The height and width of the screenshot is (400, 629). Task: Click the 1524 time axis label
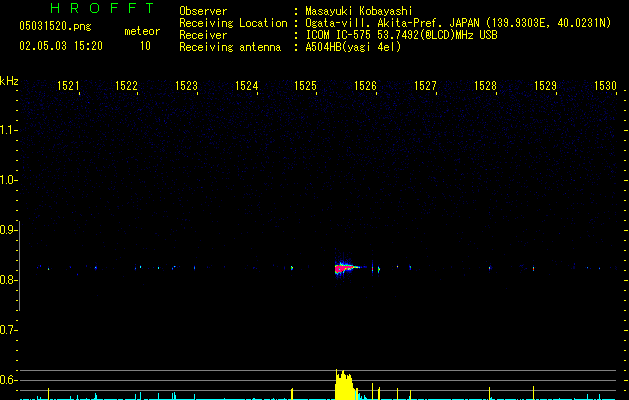246,86
